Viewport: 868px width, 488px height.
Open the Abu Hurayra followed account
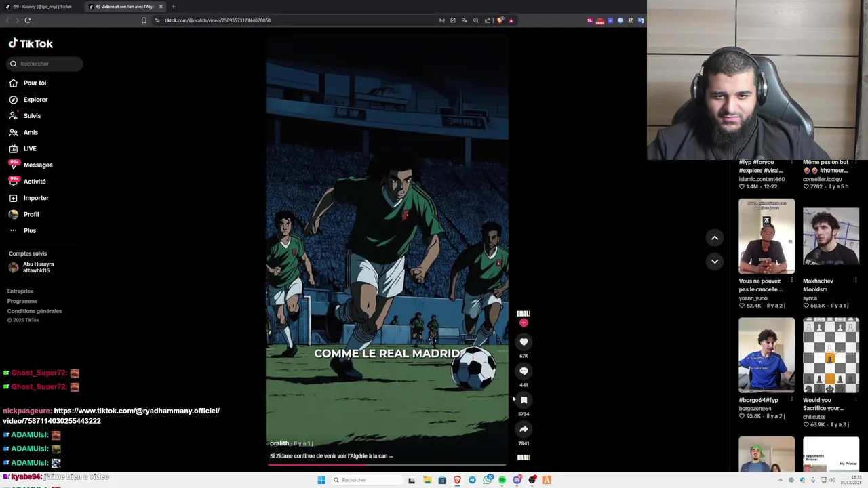pyautogui.click(x=31, y=267)
